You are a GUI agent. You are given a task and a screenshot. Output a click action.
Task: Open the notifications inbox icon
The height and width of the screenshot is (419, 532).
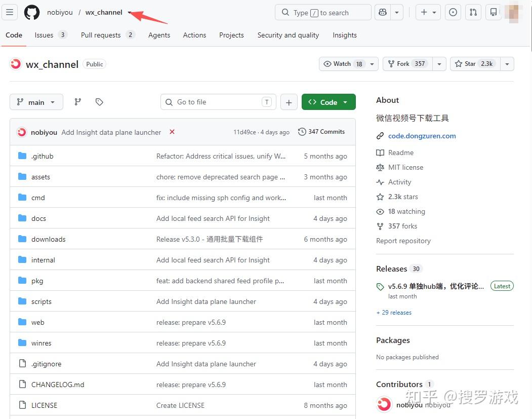click(x=494, y=13)
